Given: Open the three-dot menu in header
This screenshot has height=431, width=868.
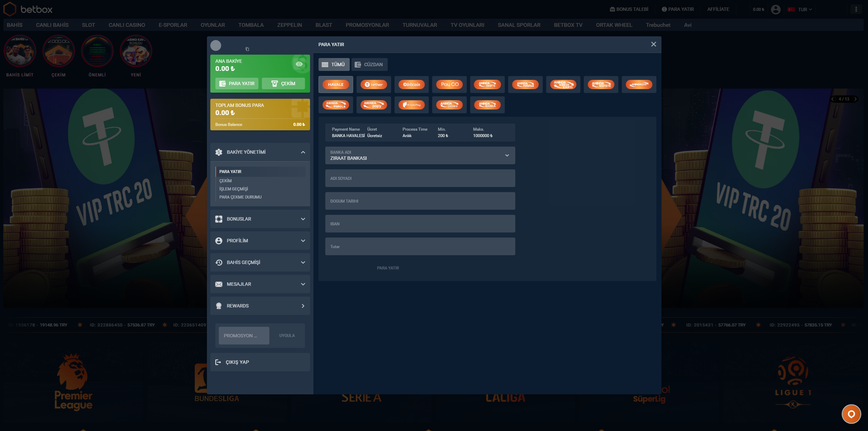Looking at the screenshot, I should click(856, 10).
